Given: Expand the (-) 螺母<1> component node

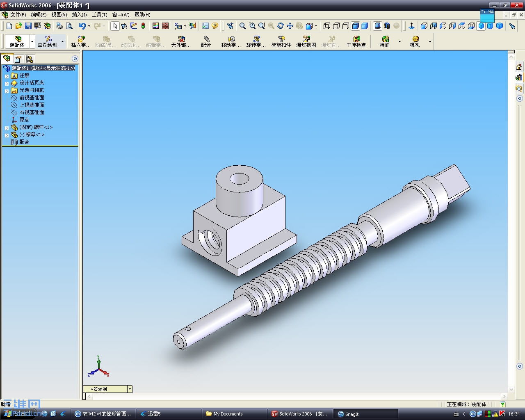Looking at the screenshot, I should point(7,135).
